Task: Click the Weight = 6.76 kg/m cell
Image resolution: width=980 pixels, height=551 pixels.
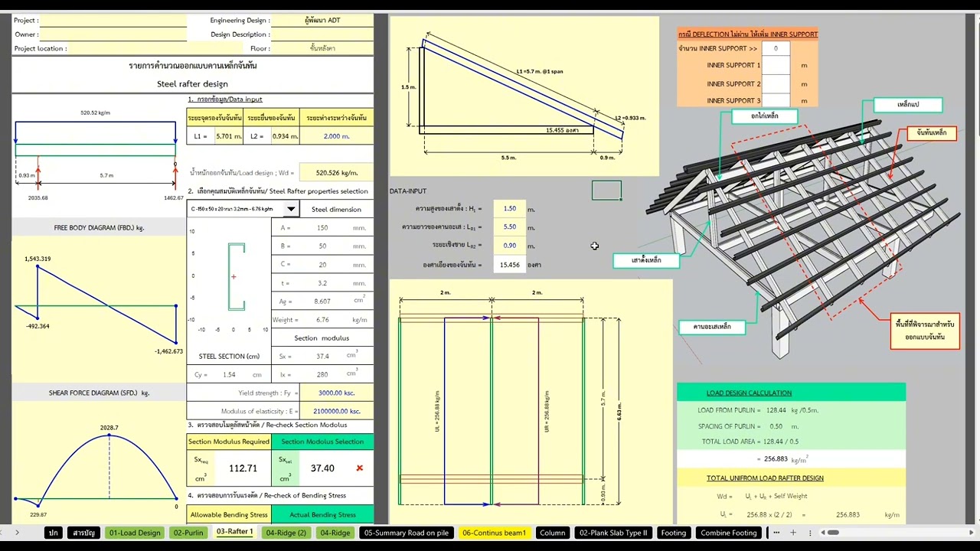Action: click(322, 319)
